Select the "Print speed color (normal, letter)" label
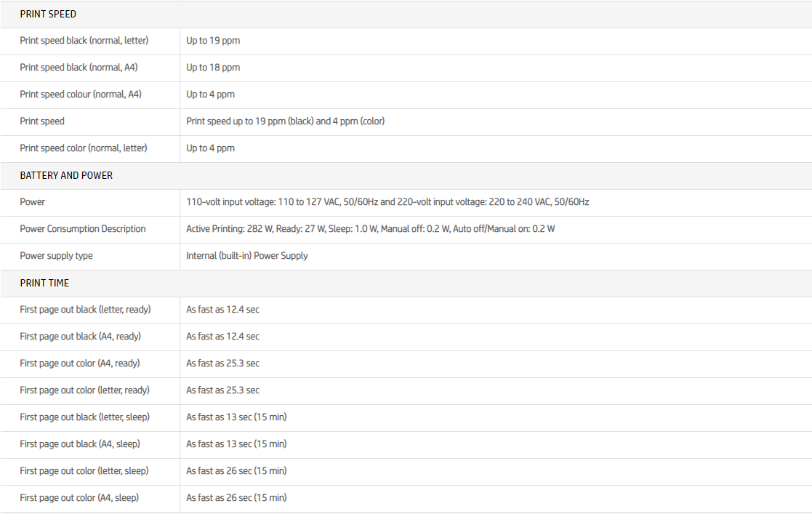Viewport: 812px width, 514px height. (x=84, y=148)
